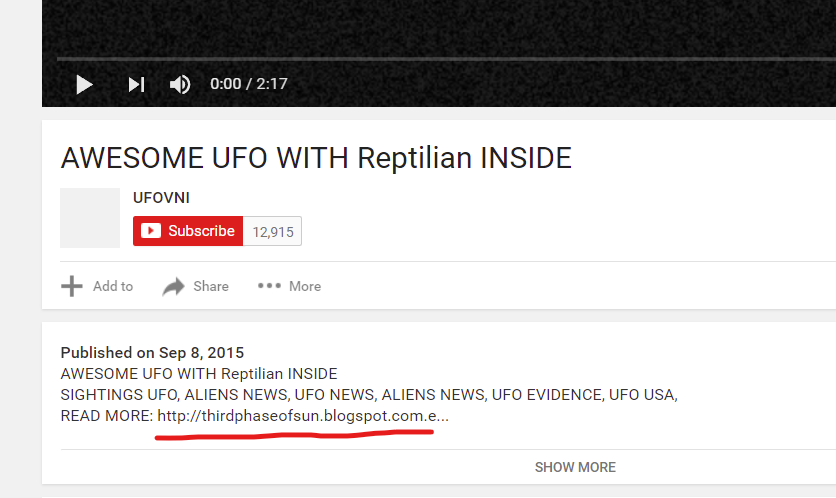The image size is (836, 498).
Task: Click the dark video player area
Action: pos(438,25)
